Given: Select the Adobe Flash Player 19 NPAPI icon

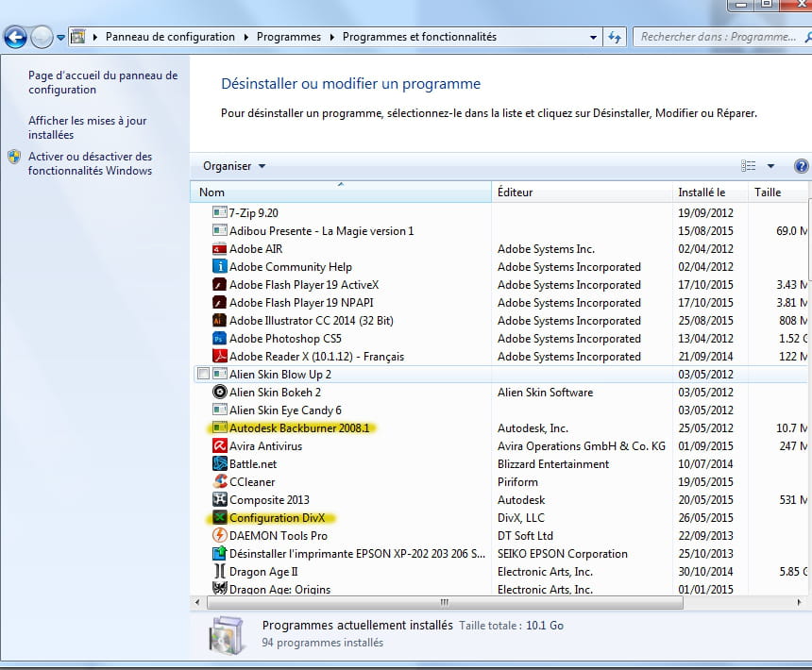Looking at the screenshot, I should (220, 303).
